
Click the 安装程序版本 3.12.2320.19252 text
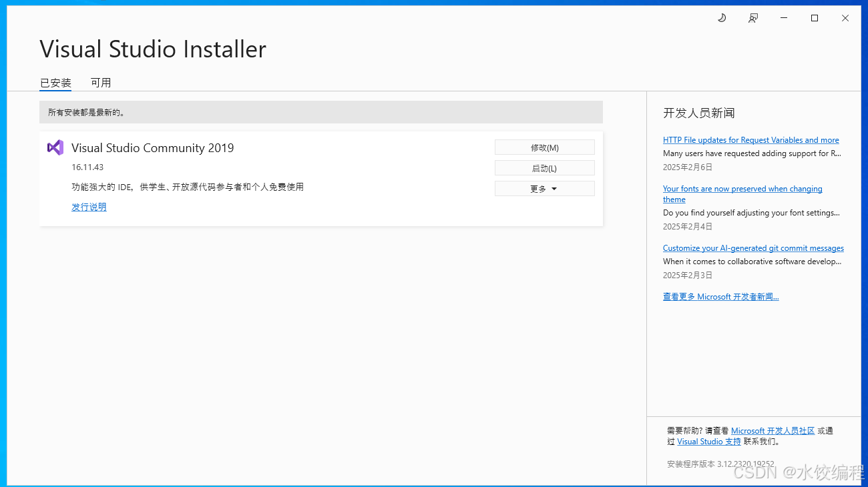click(x=720, y=464)
